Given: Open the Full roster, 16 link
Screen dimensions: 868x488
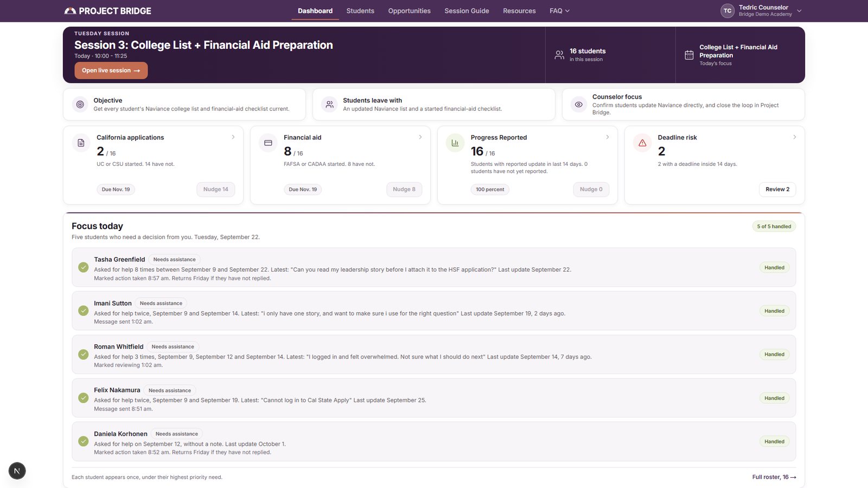Looking at the screenshot, I should (774, 477).
